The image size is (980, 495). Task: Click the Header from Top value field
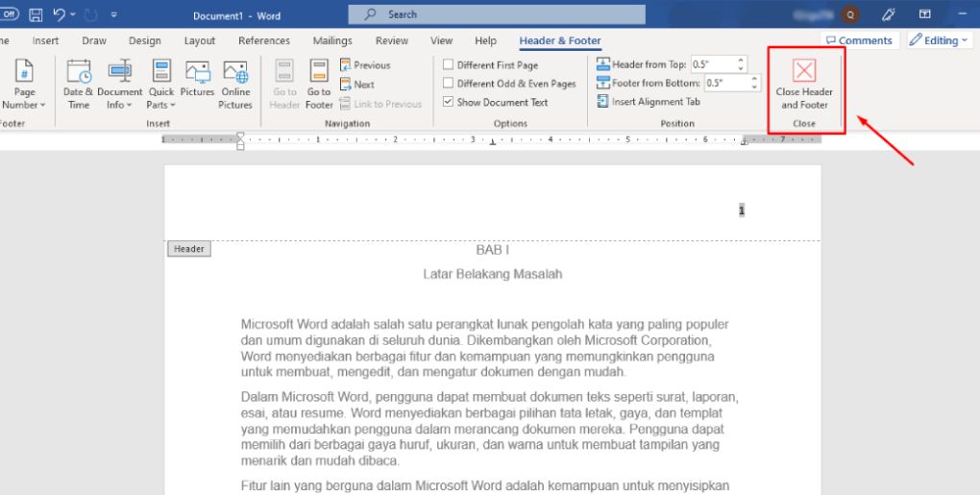pos(713,64)
